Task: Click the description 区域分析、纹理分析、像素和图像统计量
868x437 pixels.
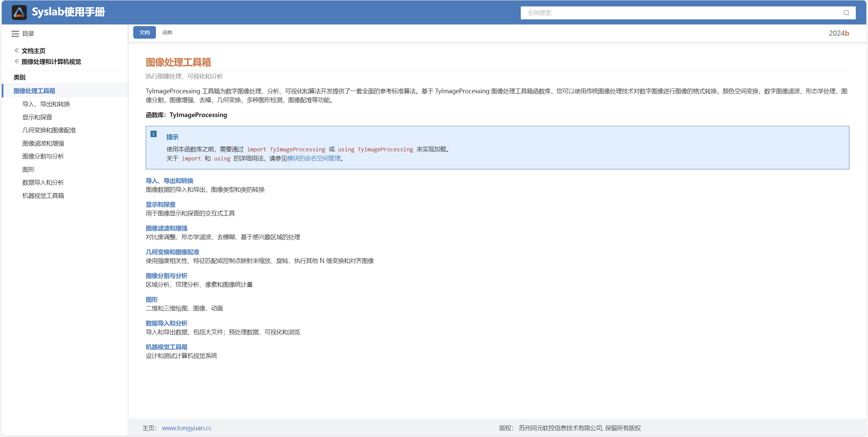Action: click(x=199, y=285)
